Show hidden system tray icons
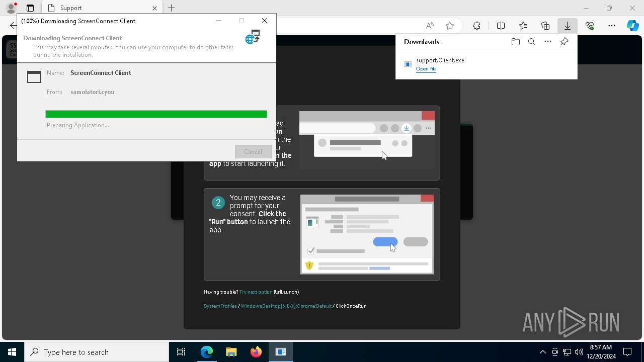Screen dimensions: 644x362 pyautogui.click(x=542, y=352)
